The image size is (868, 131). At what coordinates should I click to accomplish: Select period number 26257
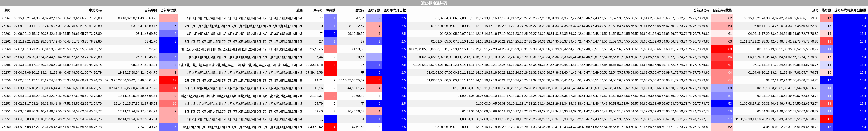coord(6,73)
